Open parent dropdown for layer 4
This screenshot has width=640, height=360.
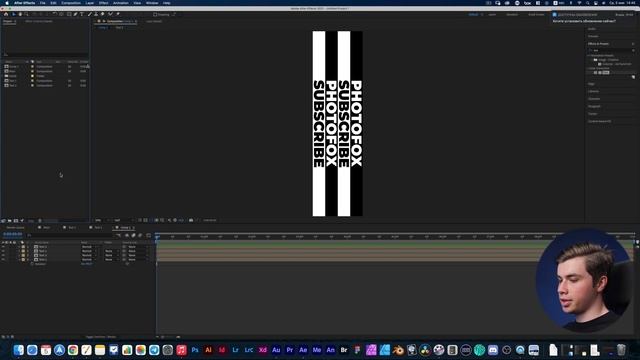point(137,260)
